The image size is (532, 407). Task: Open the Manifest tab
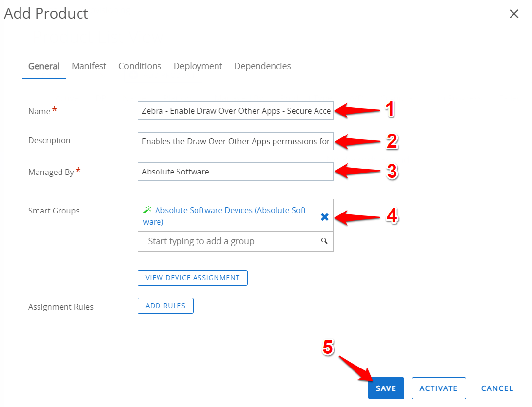tap(89, 66)
